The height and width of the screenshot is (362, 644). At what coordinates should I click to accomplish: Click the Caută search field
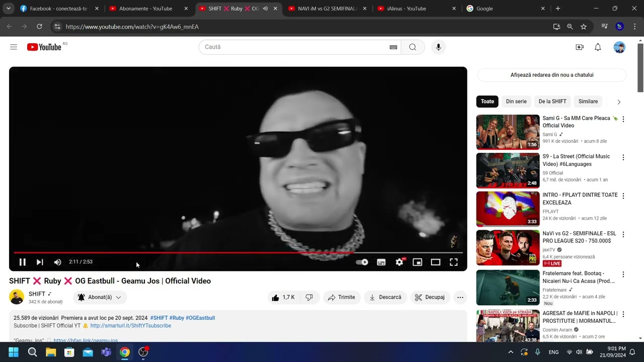point(294,47)
